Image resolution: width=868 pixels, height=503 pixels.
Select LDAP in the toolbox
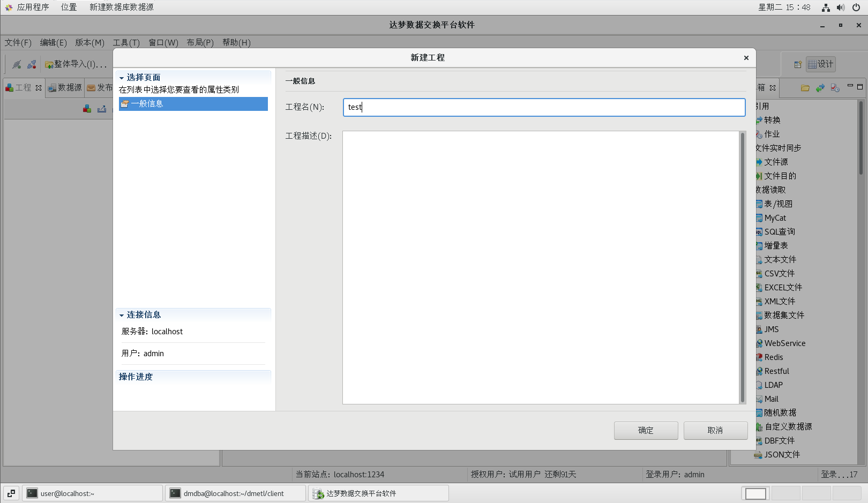(x=773, y=385)
